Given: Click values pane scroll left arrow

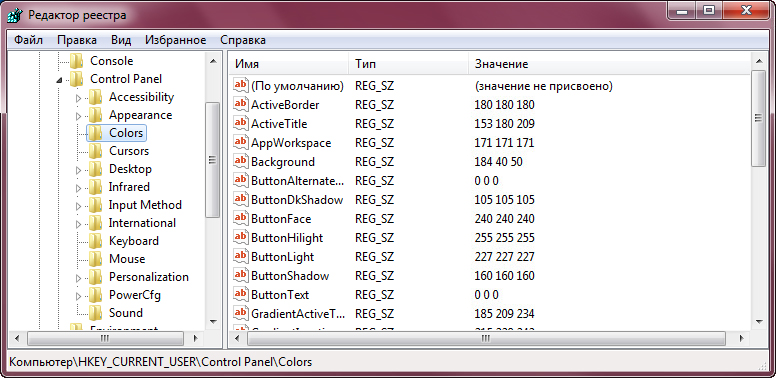Looking at the screenshot, I should [x=238, y=338].
